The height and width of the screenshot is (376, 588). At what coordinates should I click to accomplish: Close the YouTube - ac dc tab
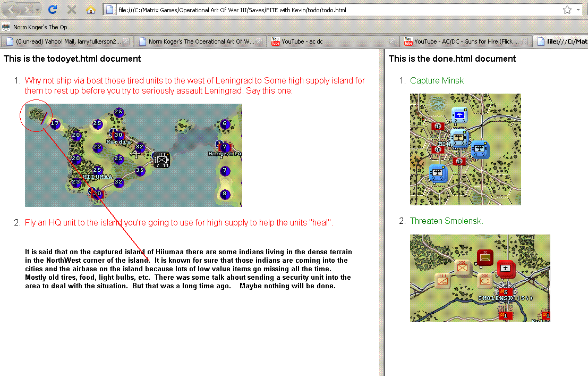point(391,41)
